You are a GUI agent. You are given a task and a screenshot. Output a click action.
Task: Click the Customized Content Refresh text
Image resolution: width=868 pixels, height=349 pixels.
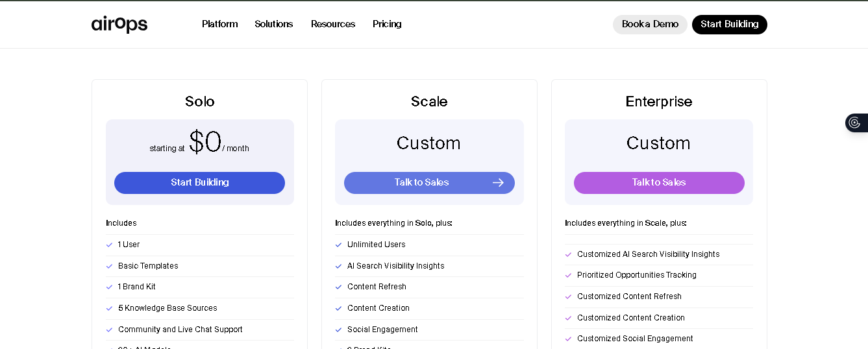629,296
